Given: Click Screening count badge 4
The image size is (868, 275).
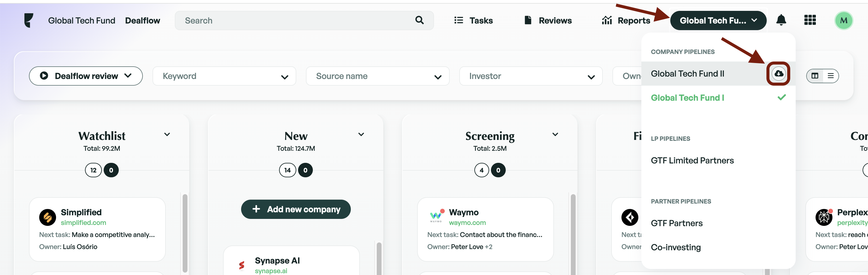Looking at the screenshot, I should click(x=482, y=170).
